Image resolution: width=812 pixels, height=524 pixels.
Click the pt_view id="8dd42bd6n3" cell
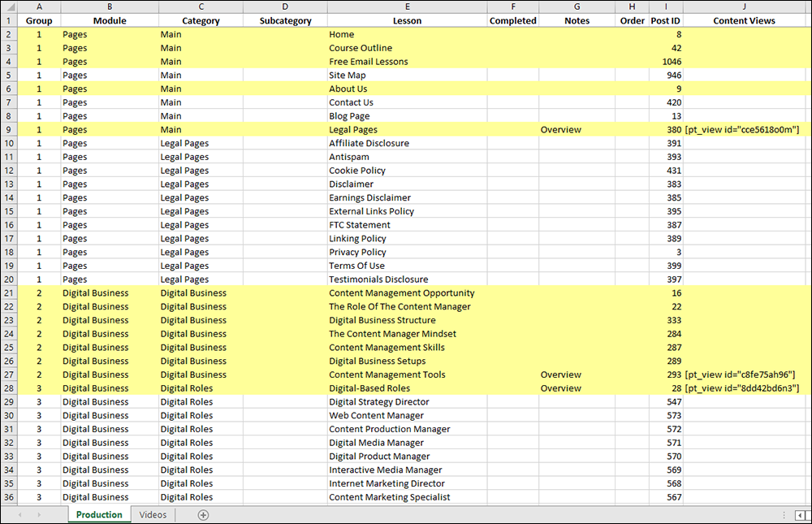[x=744, y=388]
